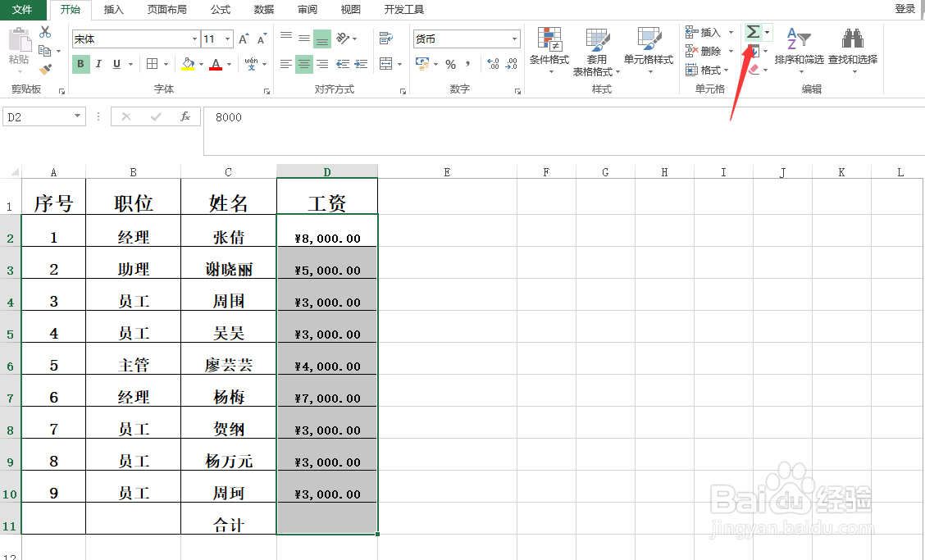The image size is (925, 560).
Task: Expand the Insert (插入) cells dropdown
Action: point(731,33)
